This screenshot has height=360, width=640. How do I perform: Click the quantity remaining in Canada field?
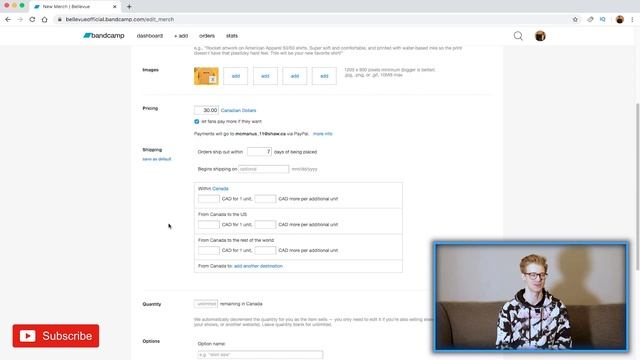[206, 304]
